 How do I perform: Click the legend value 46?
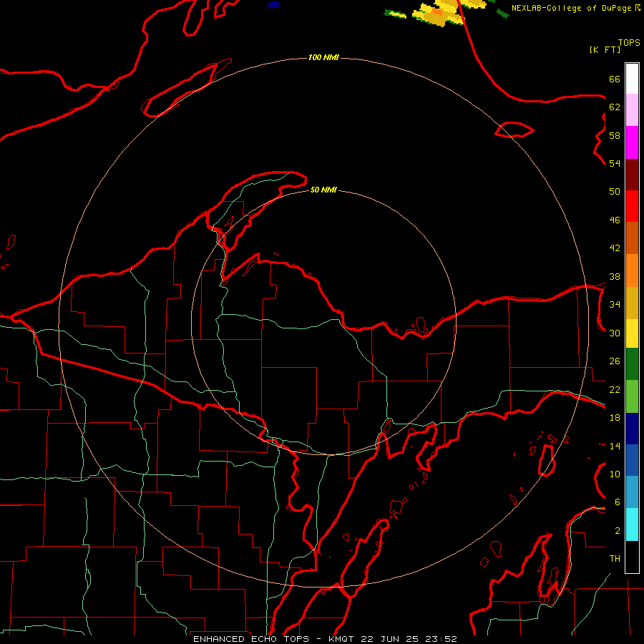coord(615,220)
